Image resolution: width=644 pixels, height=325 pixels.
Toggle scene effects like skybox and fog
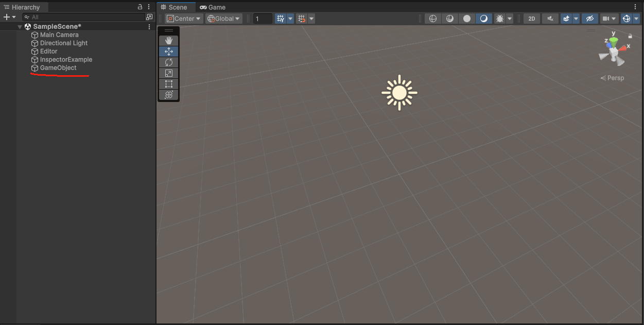pyautogui.click(x=566, y=19)
